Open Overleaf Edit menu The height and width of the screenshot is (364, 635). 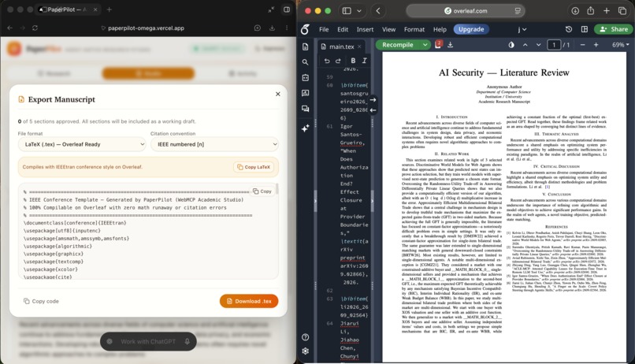coord(343,29)
